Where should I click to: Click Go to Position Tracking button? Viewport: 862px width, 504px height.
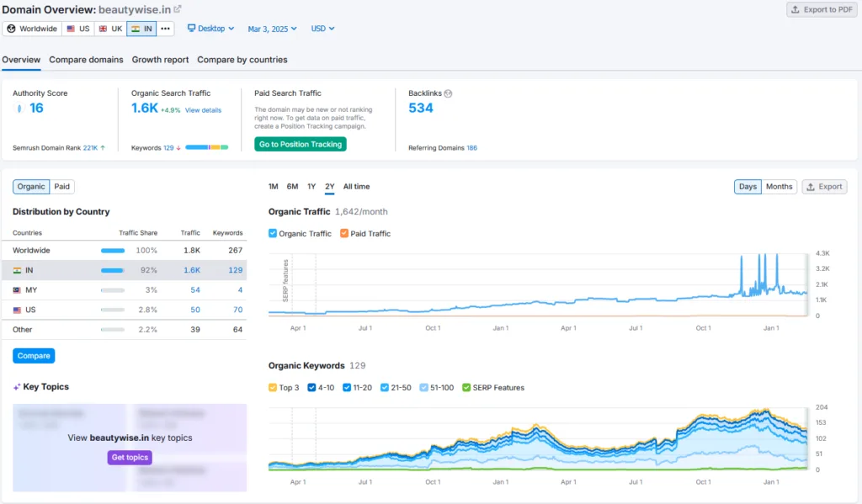point(301,145)
